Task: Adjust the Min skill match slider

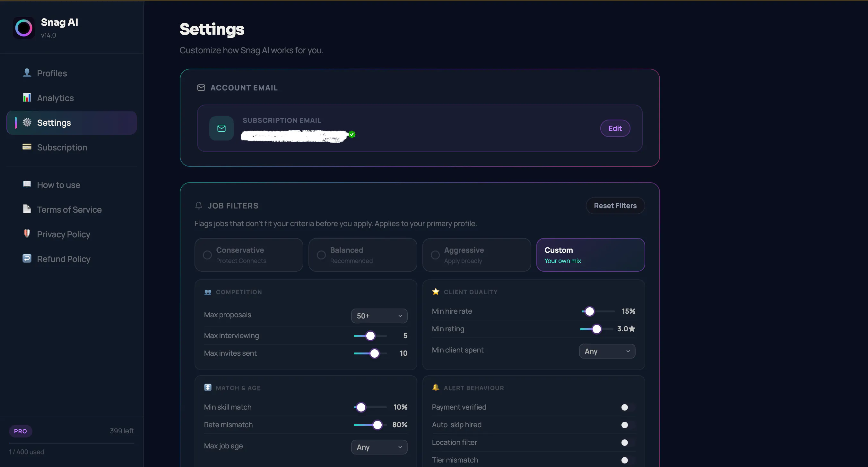Action: pos(370,407)
